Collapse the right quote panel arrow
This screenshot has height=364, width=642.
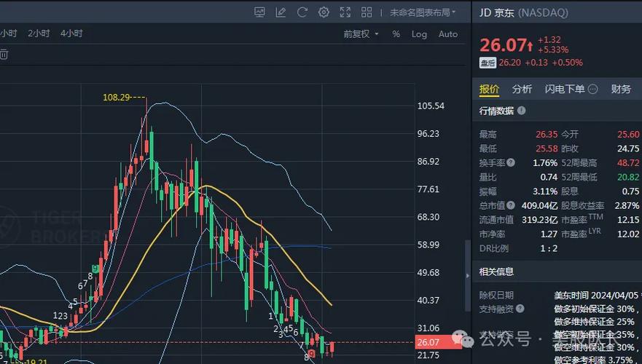(468, 276)
